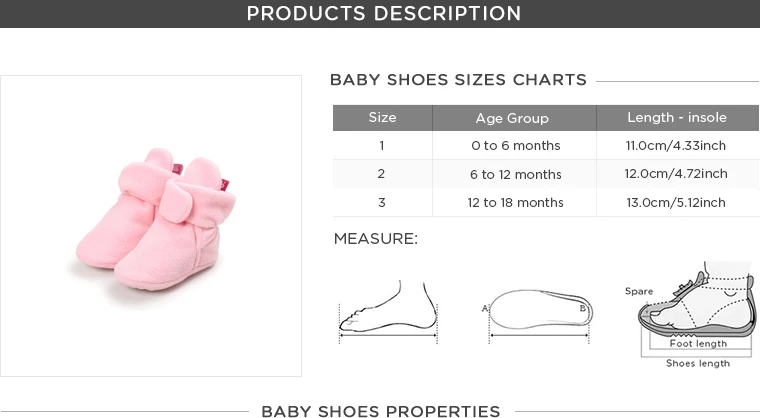Screen dimensions: 760x418
Task: Click the Baby Shoes Properties heading
Action: pyautogui.click(x=380, y=411)
